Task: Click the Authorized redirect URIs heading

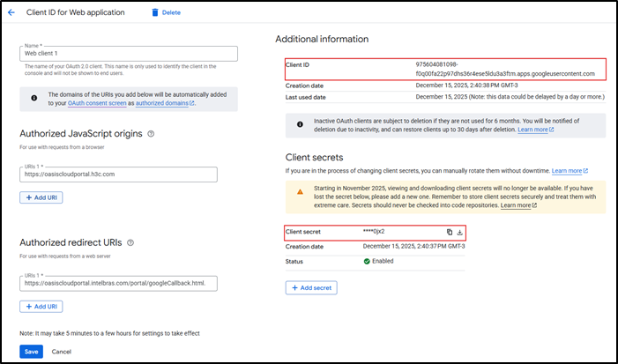Action: tap(71, 242)
